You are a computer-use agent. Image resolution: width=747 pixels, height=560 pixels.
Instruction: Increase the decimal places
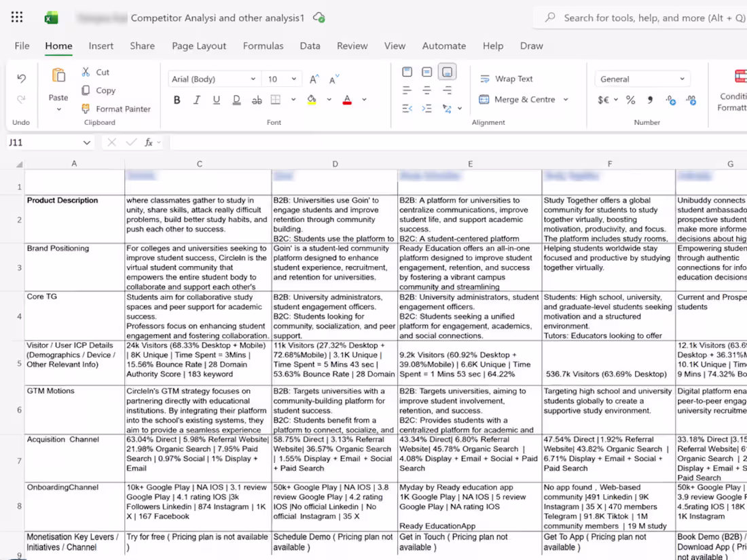click(x=671, y=100)
